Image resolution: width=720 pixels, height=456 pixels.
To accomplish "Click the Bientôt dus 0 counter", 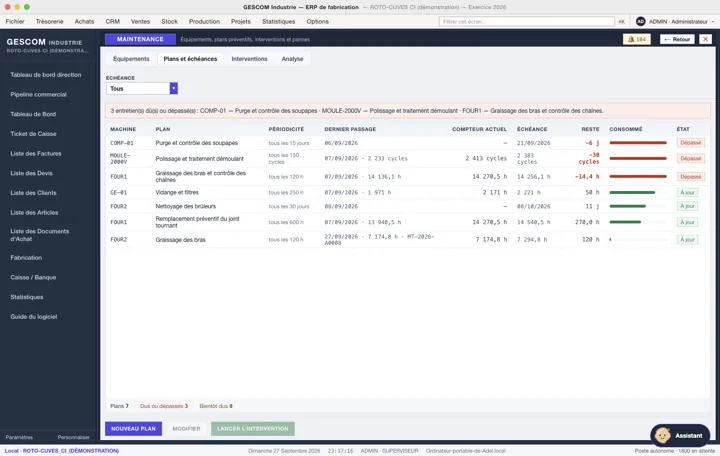I will [216, 406].
